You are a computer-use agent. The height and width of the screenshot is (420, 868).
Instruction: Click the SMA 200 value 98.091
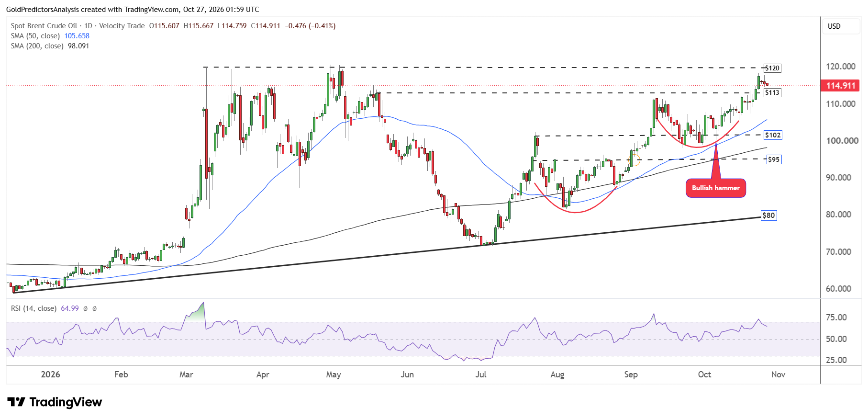[78, 46]
